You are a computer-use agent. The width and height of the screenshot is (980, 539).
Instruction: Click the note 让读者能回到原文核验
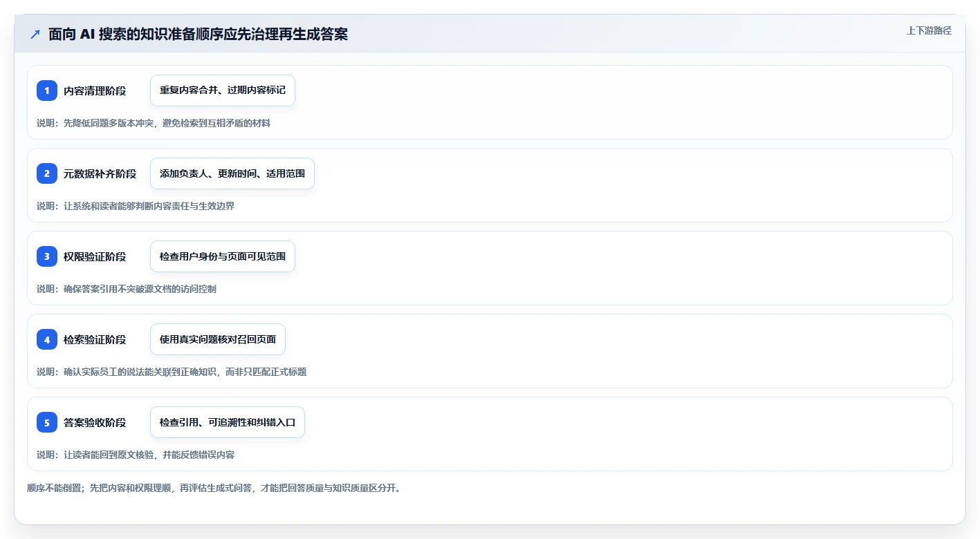coord(108,455)
